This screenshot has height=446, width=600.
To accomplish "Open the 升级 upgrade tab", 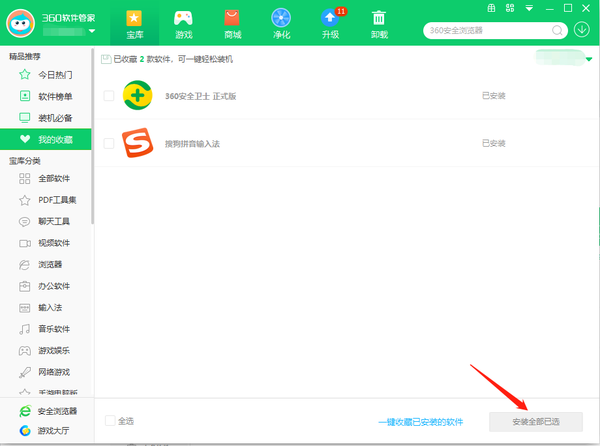I will click(330, 24).
